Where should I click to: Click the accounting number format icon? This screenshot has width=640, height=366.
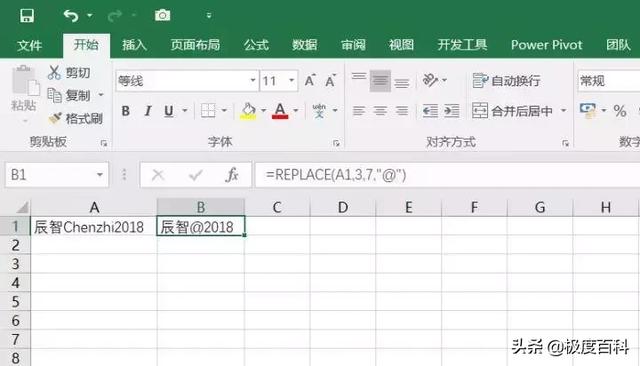[588, 111]
